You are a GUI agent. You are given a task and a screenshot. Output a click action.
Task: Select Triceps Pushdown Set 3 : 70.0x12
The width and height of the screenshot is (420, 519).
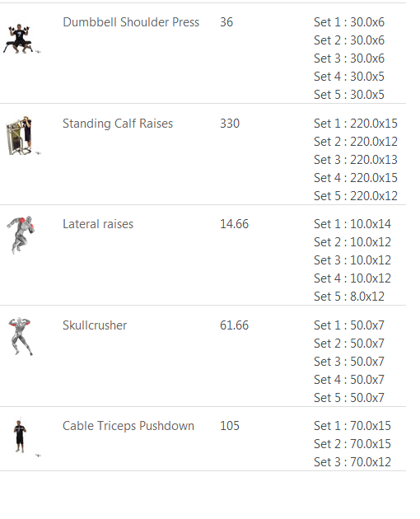coord(352,461)
